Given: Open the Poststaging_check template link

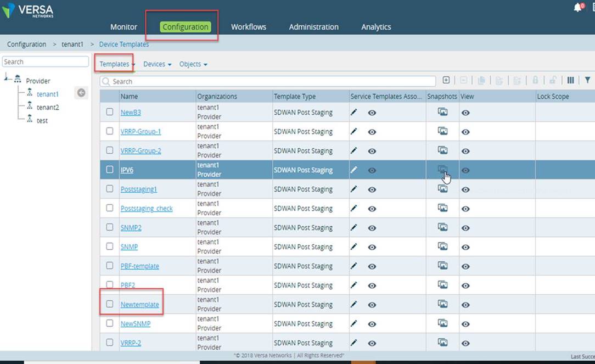Looking at the screenshot, I should tap(147, 209).
